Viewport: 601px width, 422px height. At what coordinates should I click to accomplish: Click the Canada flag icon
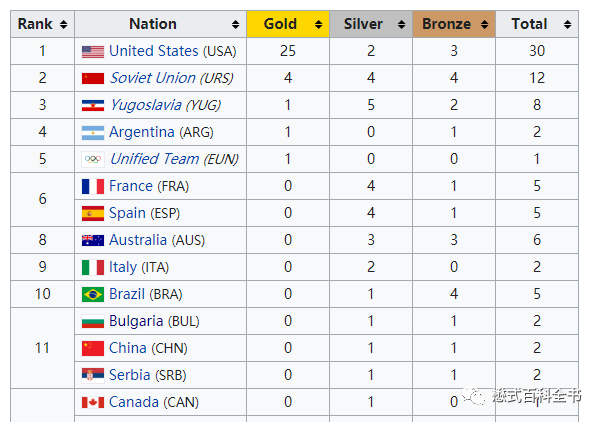pos(93,402)
